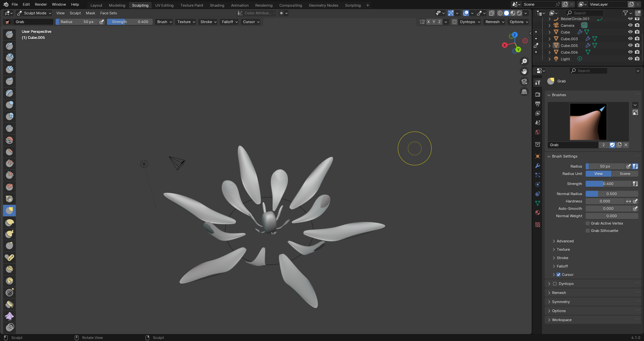Viewport: 644px width, 341px height.
Task: Switch to the Shading workspace tab
Action: click(217, 5)
